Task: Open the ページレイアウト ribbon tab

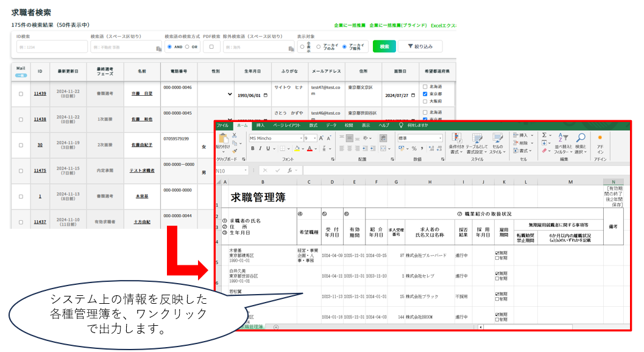Action: tap(286, 125)
